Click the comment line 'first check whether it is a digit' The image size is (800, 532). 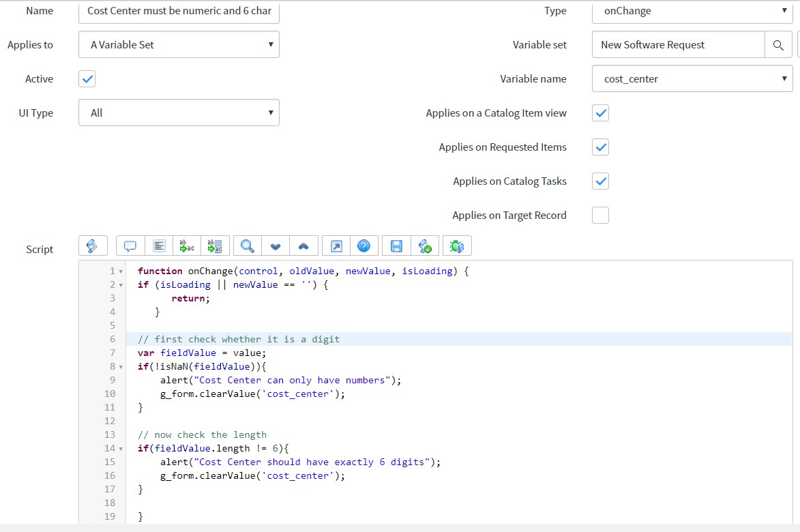click(239, 339)
